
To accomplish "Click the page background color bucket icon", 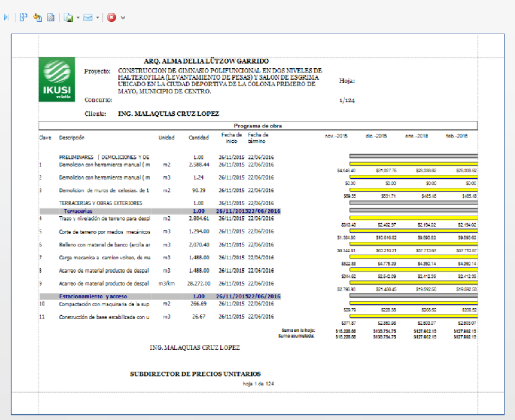I will point(37,17).
